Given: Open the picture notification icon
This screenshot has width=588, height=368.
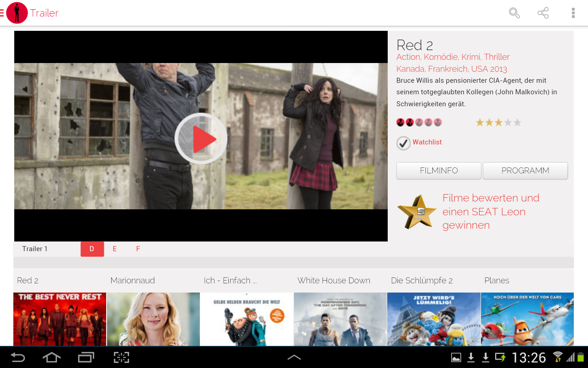Looking at the screenshot, I should 456,357.
